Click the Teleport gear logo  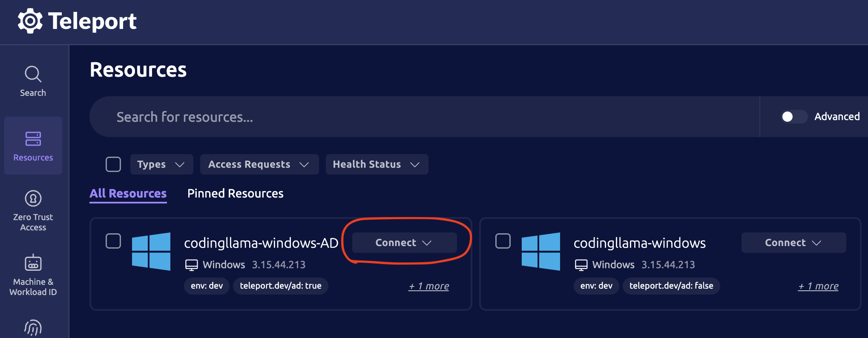click(30, 21)
